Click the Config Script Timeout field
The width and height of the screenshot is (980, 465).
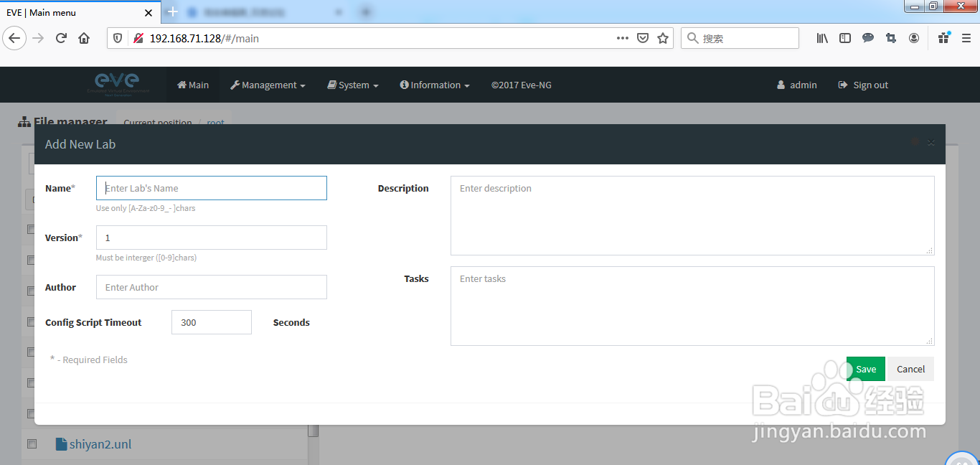pos(212,322)
